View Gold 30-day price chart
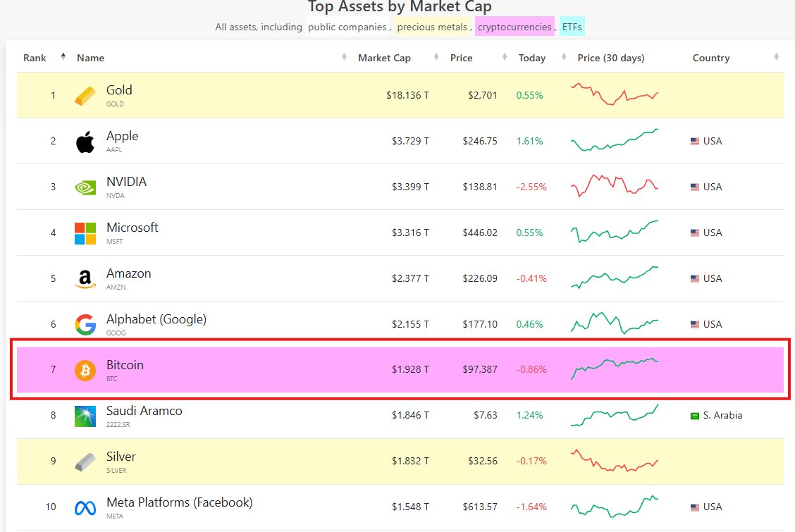795x532 pixels. click(x=615, y=94)
